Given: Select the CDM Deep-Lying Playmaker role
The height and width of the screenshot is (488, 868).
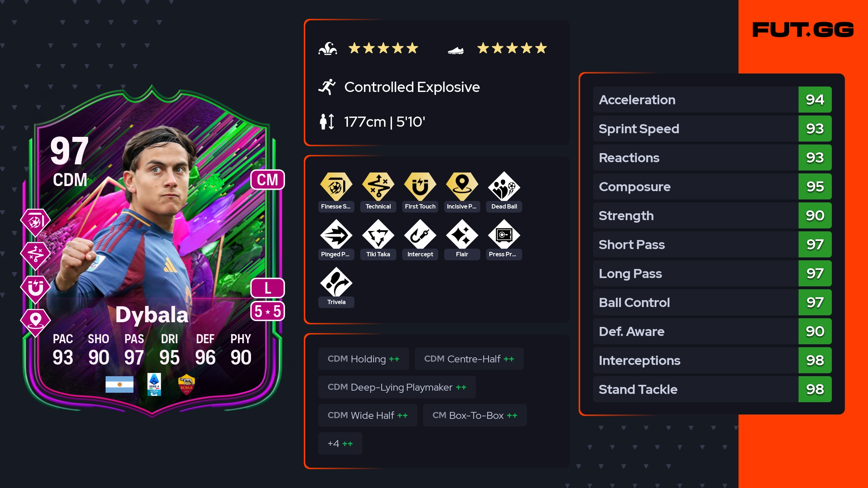Looking at the screenshot, I should tap(397, 387).
